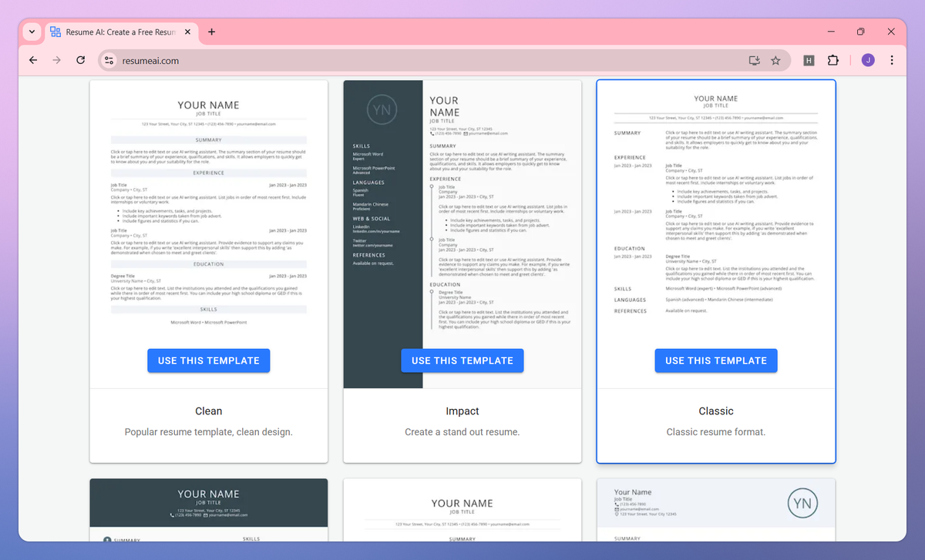Click the Classic template title
Image resolution: width=925 pixels, height=560 pixels.
(716, 411)
